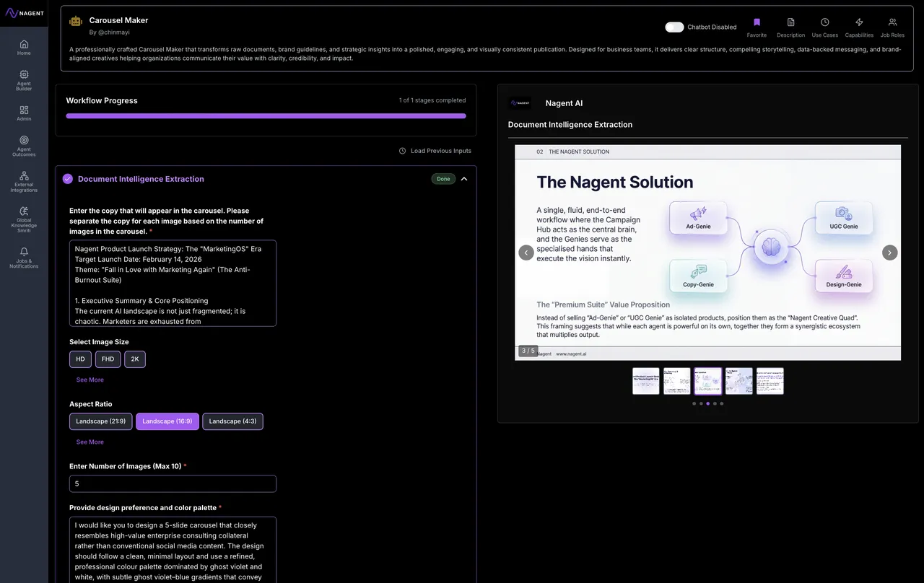The height and width of the screenshot is (583, 924).
Task: Click the design preference text area
Action: pyautogui.click(x=173, y=550)
